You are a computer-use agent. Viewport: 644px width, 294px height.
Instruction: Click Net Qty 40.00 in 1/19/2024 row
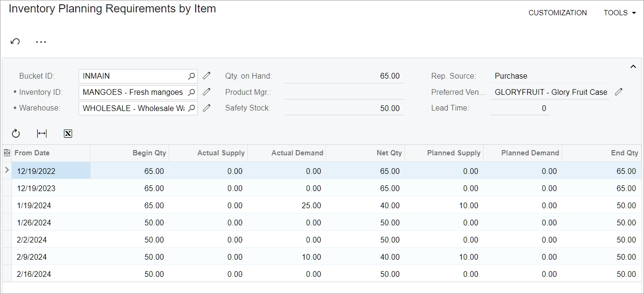365,205
